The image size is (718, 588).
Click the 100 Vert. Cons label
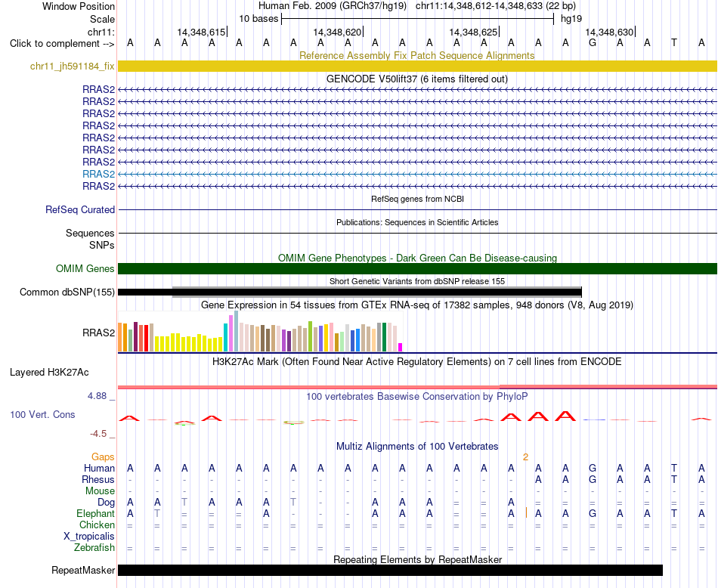[x=42, y=414]
